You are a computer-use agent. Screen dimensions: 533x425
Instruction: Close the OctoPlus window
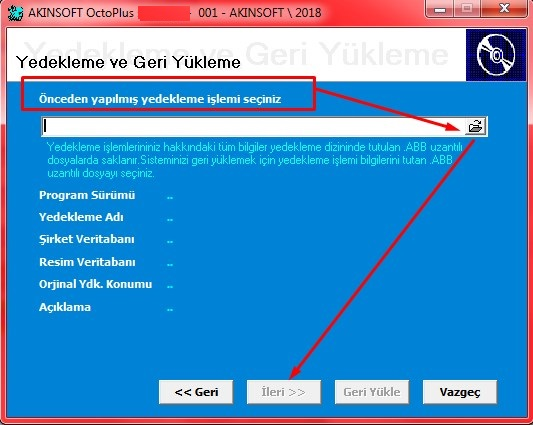(x=504, y=8)
